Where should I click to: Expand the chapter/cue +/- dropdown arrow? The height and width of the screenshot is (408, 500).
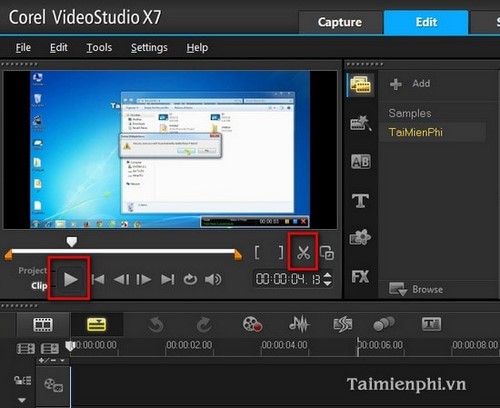pos(62,360)
